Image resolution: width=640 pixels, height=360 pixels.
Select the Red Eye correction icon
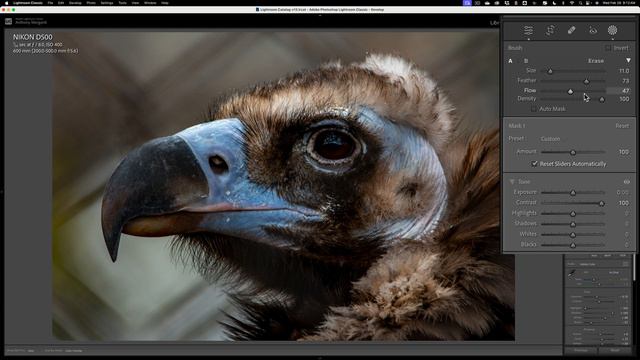tap(593, 30)
